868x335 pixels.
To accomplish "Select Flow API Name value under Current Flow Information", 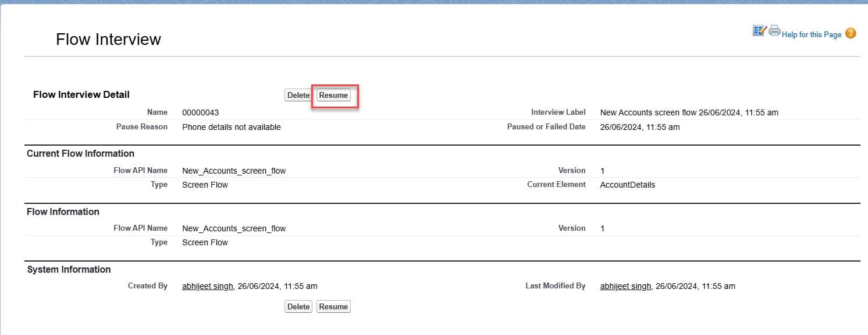I will (234, 171).
